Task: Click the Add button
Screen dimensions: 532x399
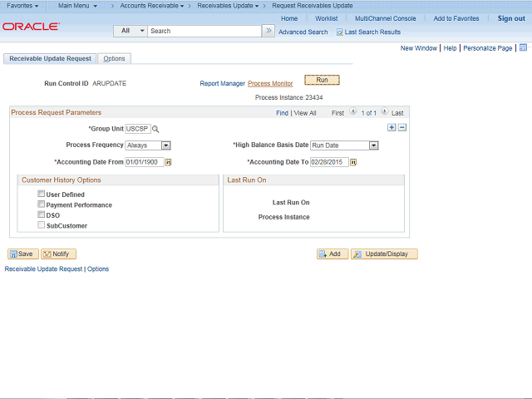Action: pos(332,254)
